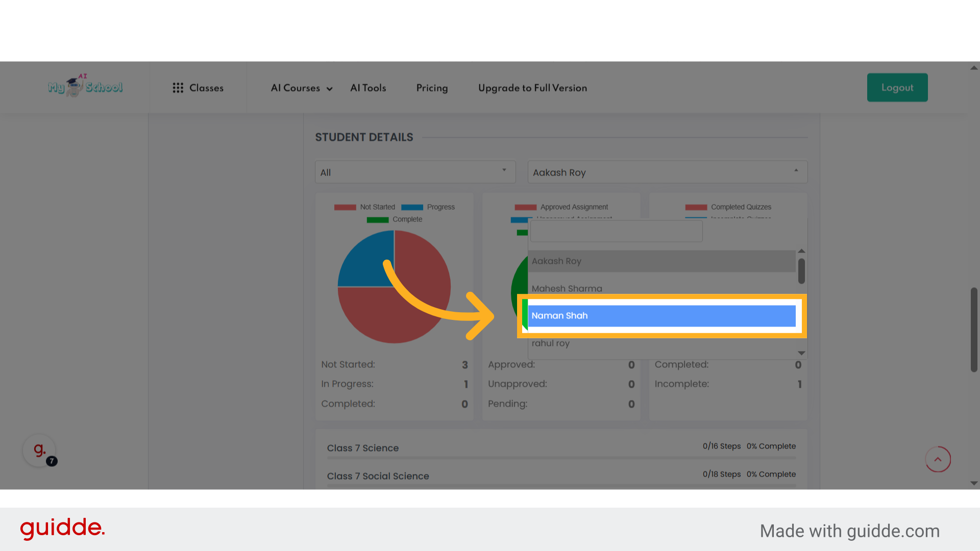Toggle Complete legend item
980x551 pixels.
pos(395,219)
